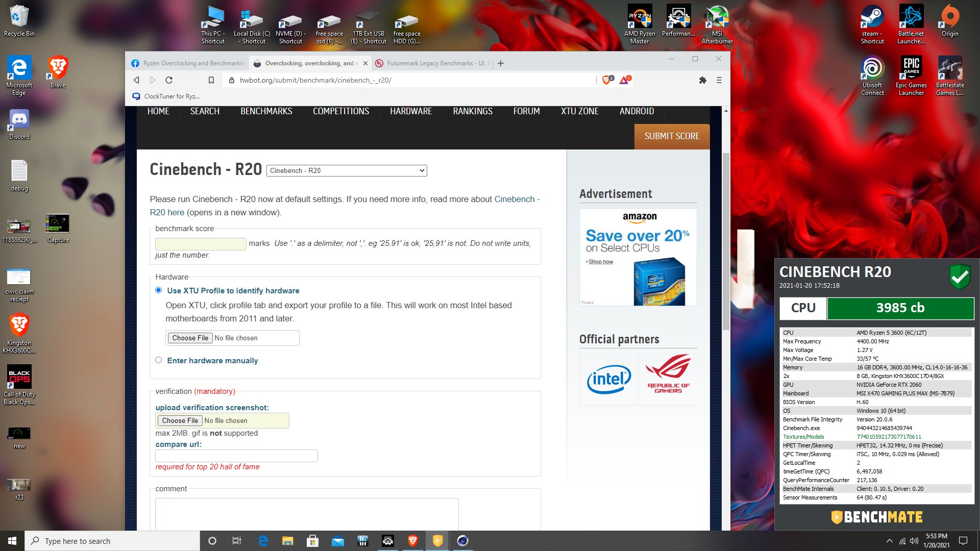980x551 pixels.
Task: Open the XTU ZONE menu item
Action: (580, 111)
